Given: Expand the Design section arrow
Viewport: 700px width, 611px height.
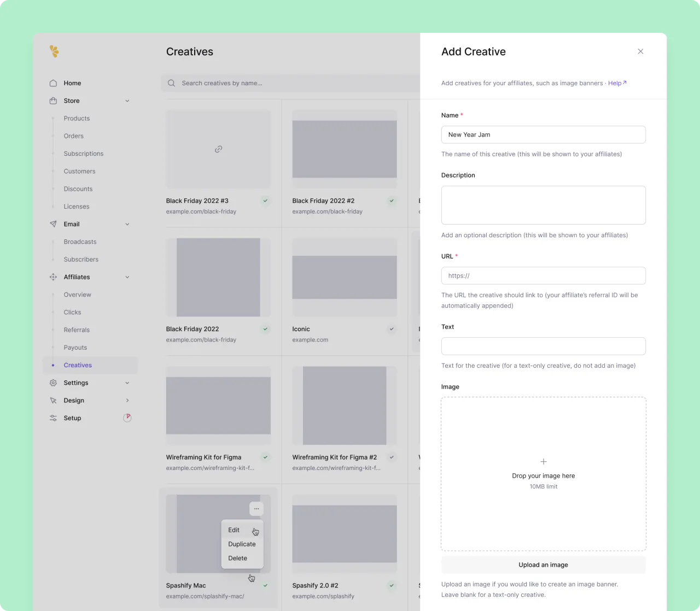Looking at the screenshot, I should [127, 401].
